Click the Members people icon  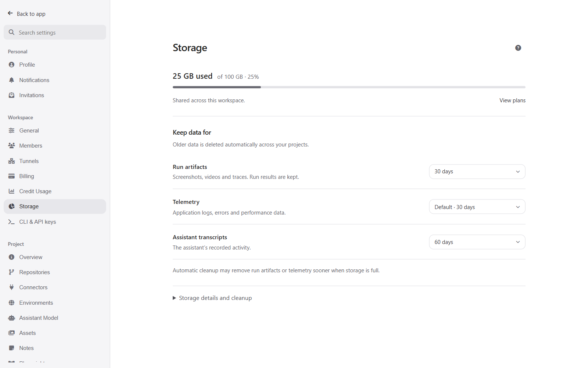[x=12, y=145]
